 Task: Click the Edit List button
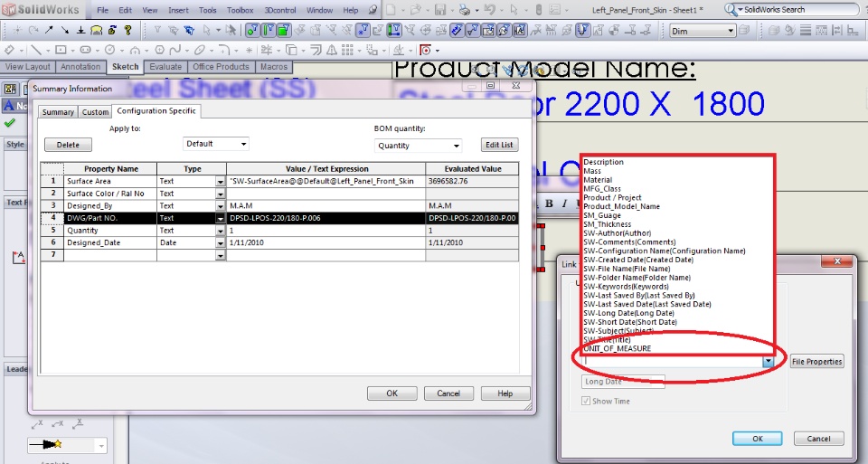coord(499,145)
